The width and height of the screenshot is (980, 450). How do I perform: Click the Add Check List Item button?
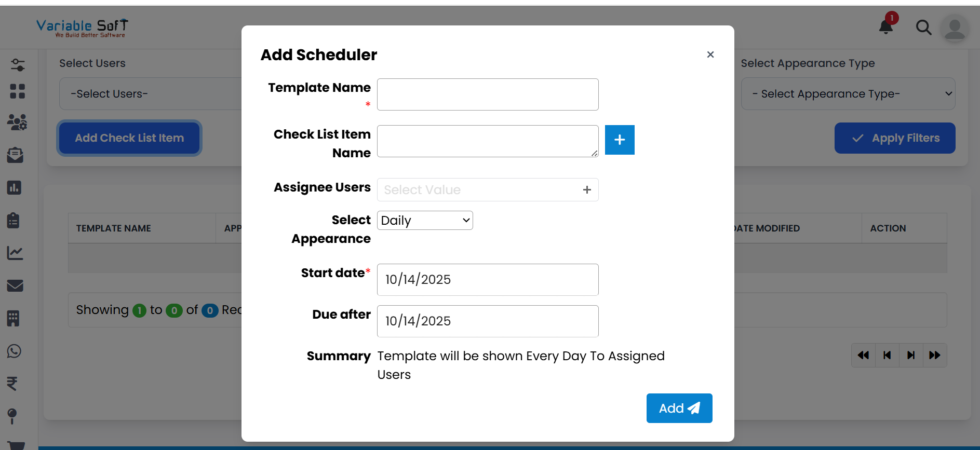pyautogui.click(x=129, y=138)
